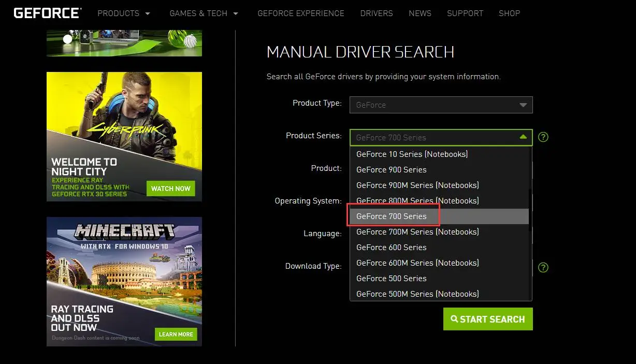Click the 'Manual Driver Search' heading
This screenshot has width=636, height=364.
[360, 52]
